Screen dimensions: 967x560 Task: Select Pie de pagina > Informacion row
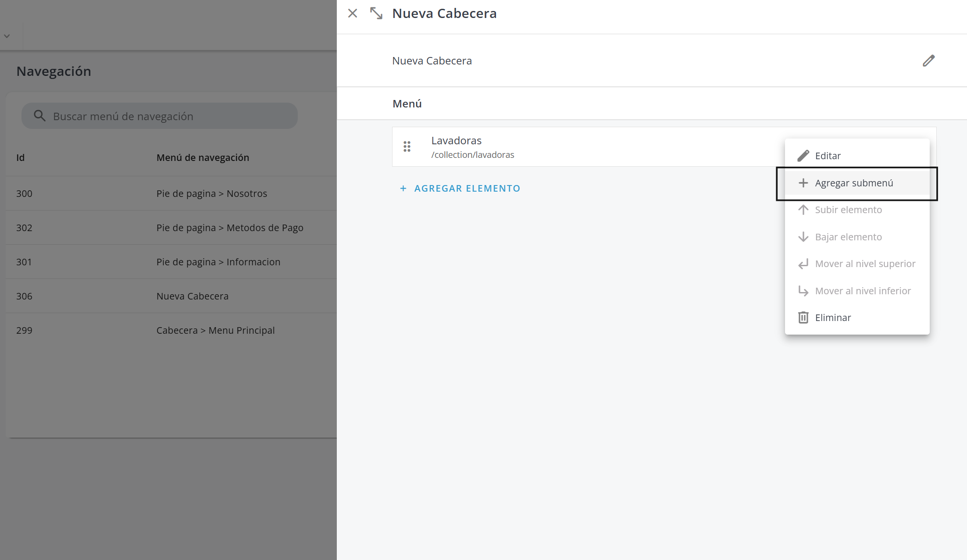point(218,262)
